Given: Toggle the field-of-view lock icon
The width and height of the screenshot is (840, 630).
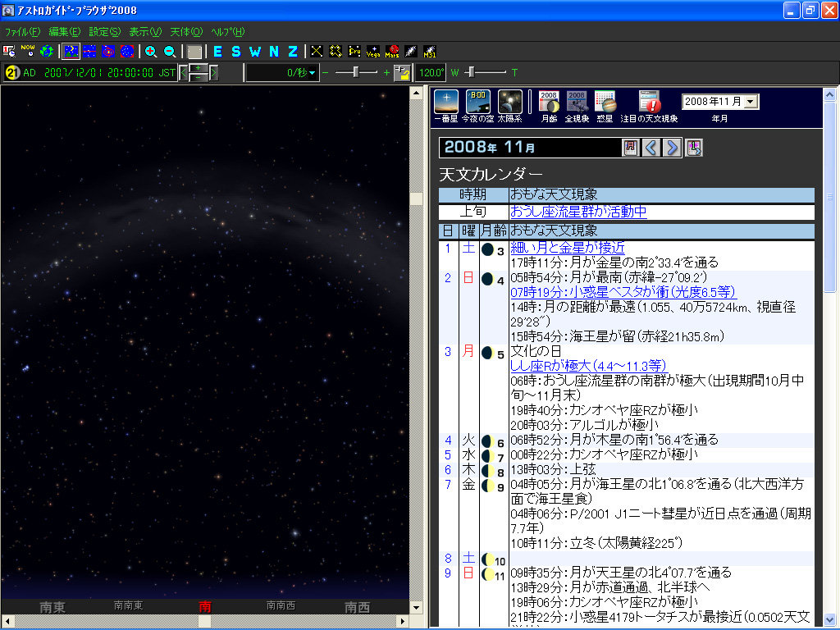Looking at the screenshot, I should (x=402, y=72).
